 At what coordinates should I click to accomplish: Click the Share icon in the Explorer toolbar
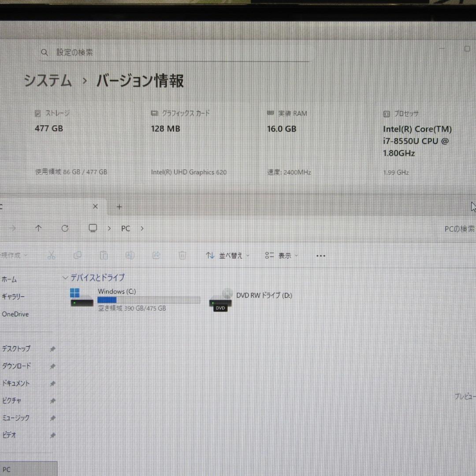[x=156, y=255]
